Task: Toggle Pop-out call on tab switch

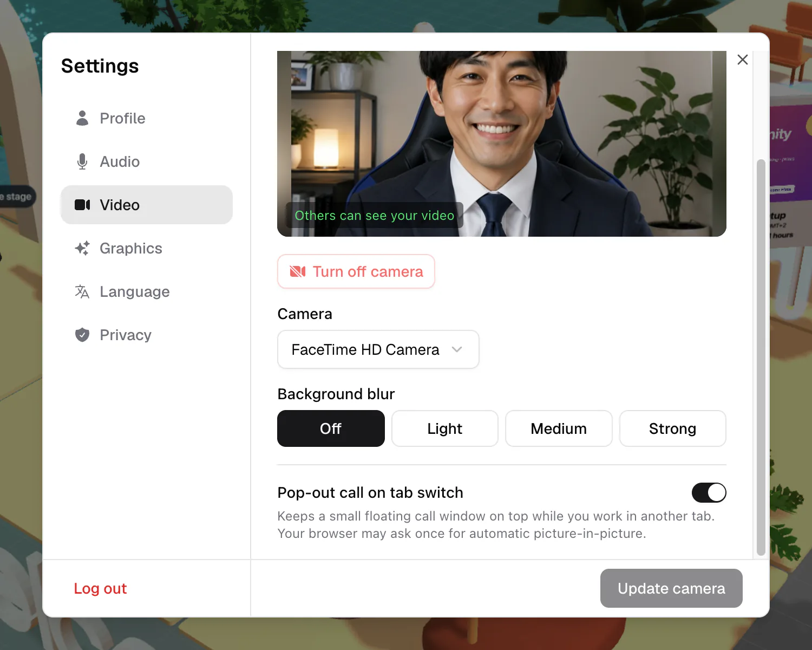Action: tap(709, 492)
